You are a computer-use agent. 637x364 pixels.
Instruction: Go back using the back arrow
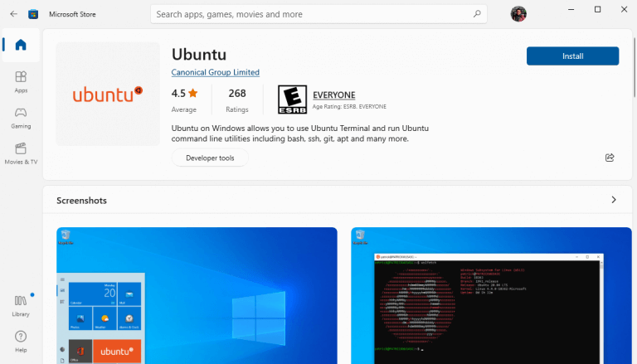pyautogui.click(x=13, y=14)
